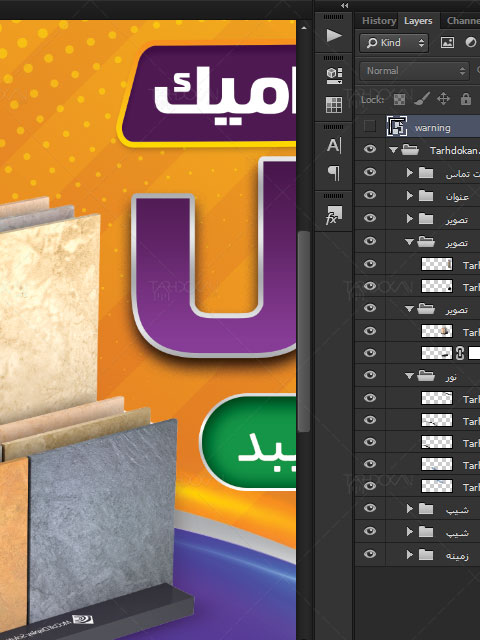480x640 pixels.
Task: Click the mask chain link icon
Action: [x=460, y=353]
